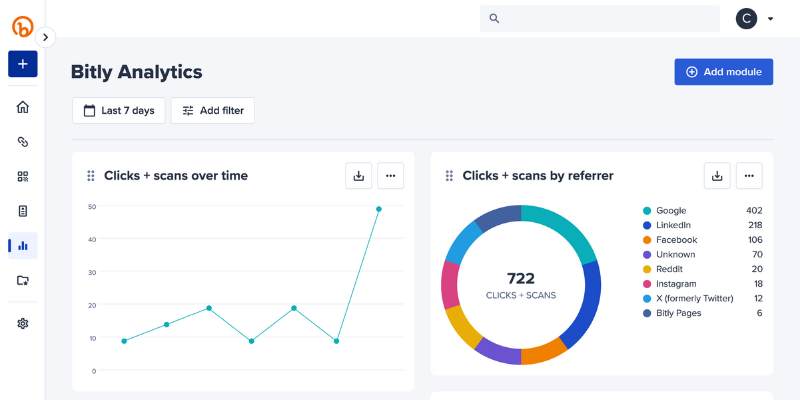Focus the top search field
The width and height of the screenshot is (800, 400).
point(599,18)
